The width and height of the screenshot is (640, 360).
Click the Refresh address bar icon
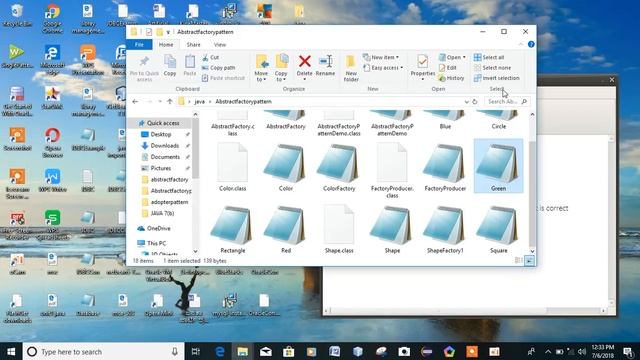(475, 101)
